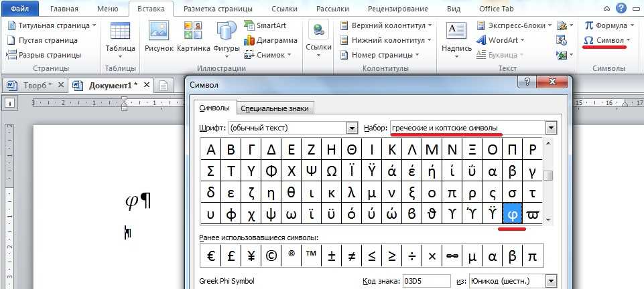Expand the Шрифт font combo box
Screen dimensions: 644x289
pyautogui.click(x=352, y=128)
